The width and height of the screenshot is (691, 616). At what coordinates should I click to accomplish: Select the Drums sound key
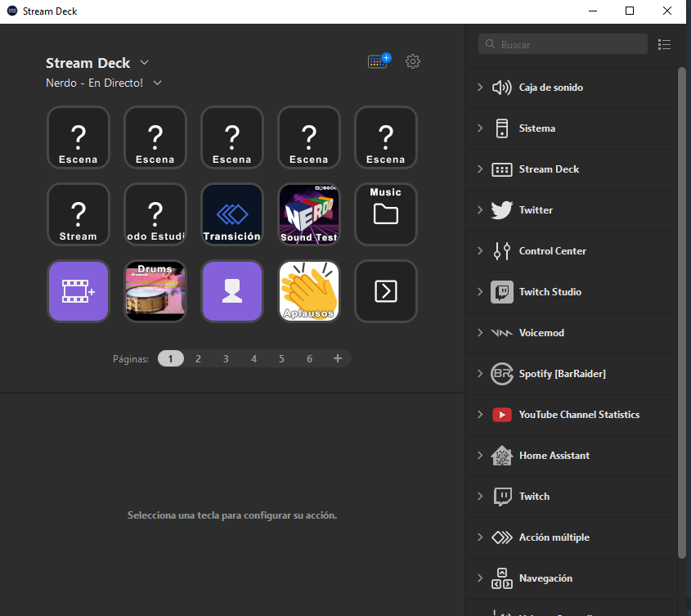click(x=155, y=291)
